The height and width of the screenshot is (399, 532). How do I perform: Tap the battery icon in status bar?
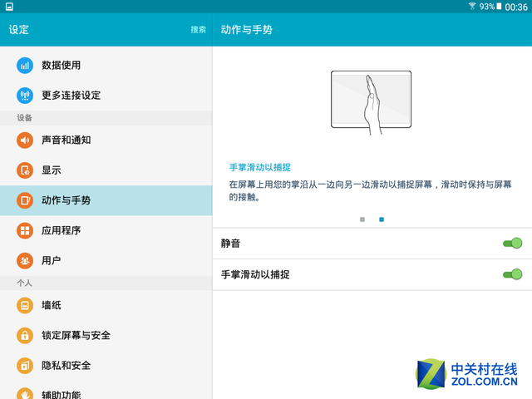[x=499, y=6]
